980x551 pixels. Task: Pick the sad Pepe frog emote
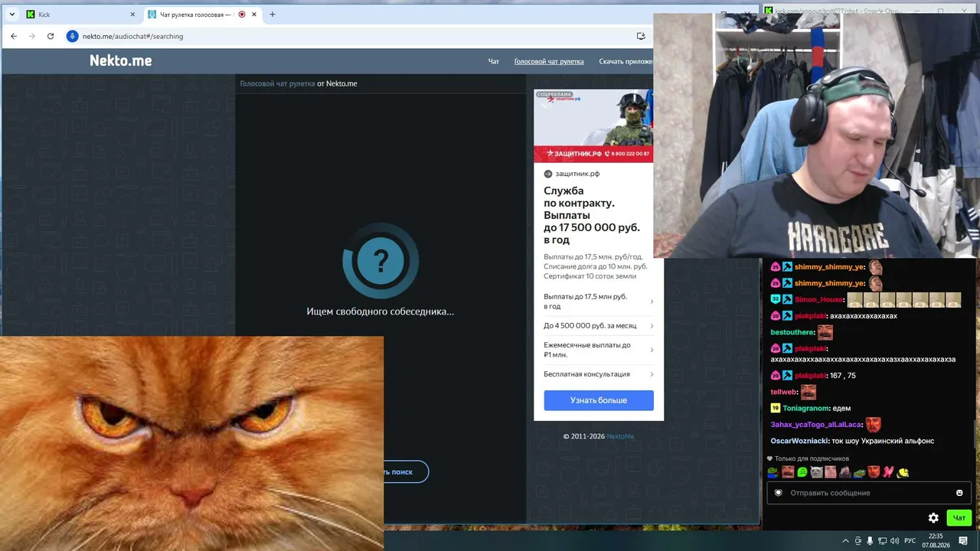pyautogui.click(x=860, y=472)
